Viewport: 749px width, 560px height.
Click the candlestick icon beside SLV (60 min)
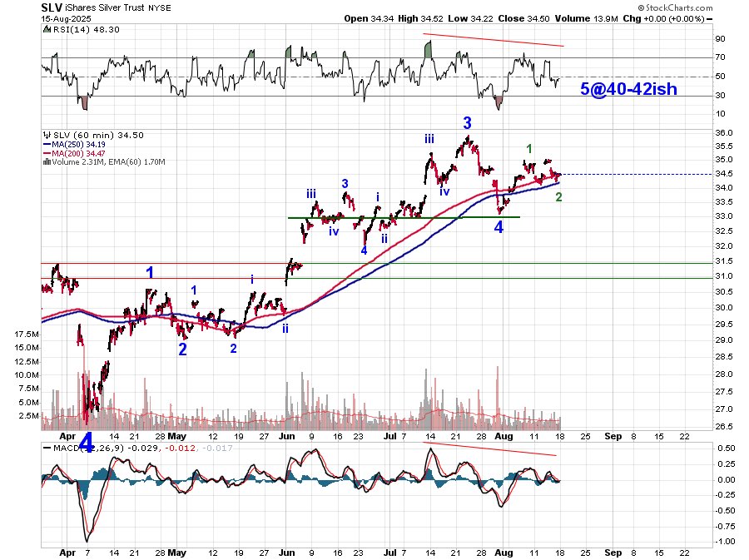click(47, 135)
